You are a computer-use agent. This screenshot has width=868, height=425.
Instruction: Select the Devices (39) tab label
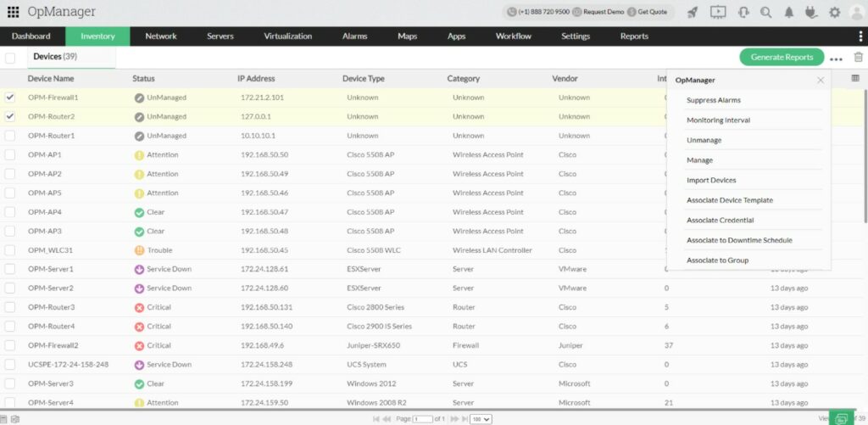tap(55, 57)
